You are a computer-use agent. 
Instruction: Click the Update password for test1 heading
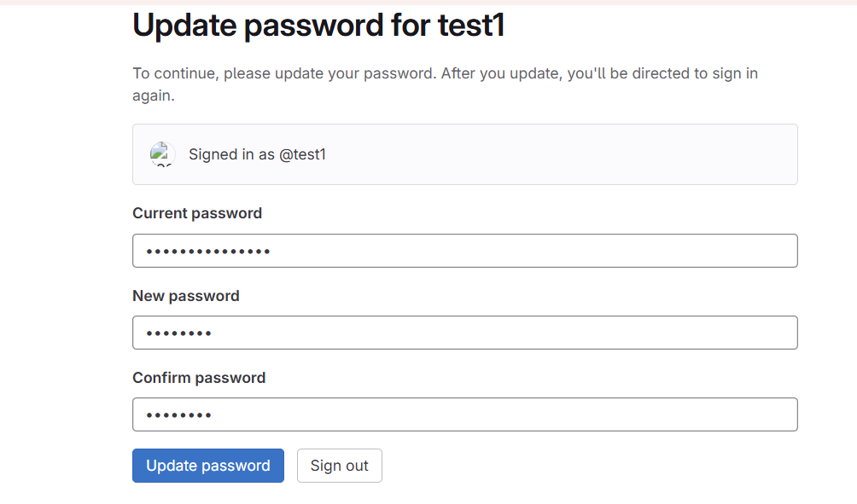click(318, 25)
